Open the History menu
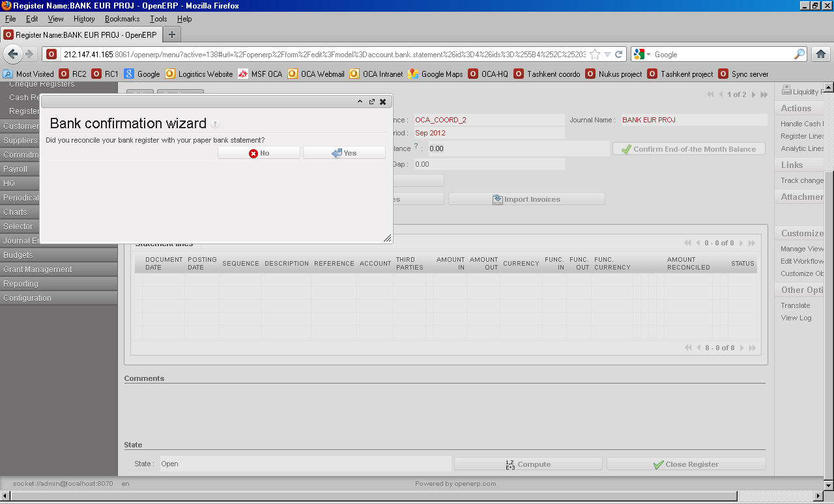Screen dimensions: 834x504 pos(84,19)
